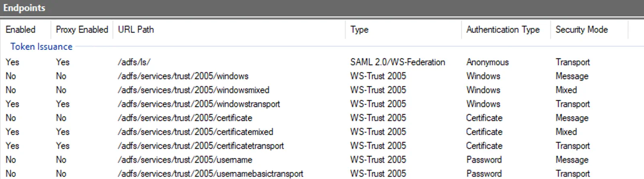The image size is (644, 179).
Task: Click the Endpoints panel title bar
Action: (x=322, y=8)
